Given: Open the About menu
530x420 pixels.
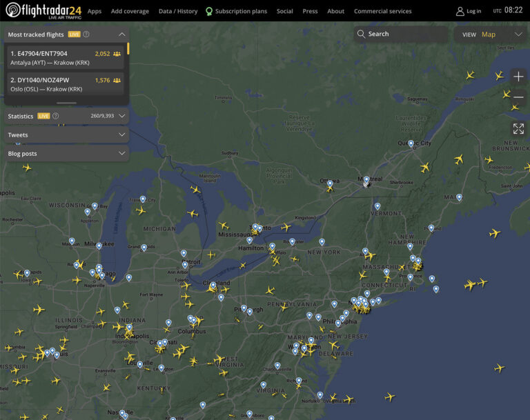Looking at the screenshot, I should [335, 11].
